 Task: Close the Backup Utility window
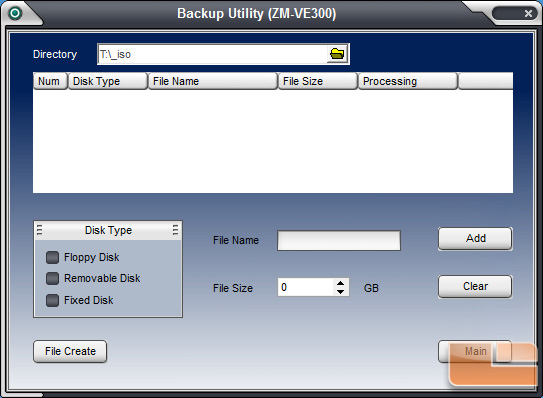528,14
